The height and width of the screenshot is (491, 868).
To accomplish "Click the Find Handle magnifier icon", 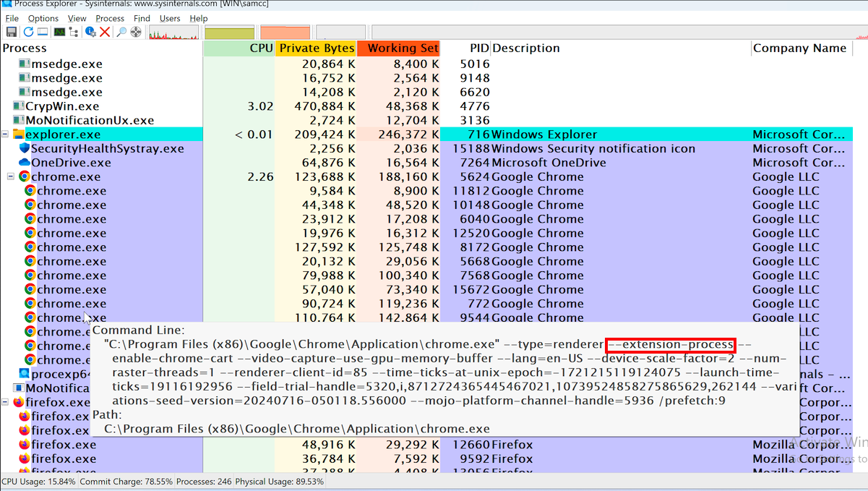I will click(x=121, y=32).
